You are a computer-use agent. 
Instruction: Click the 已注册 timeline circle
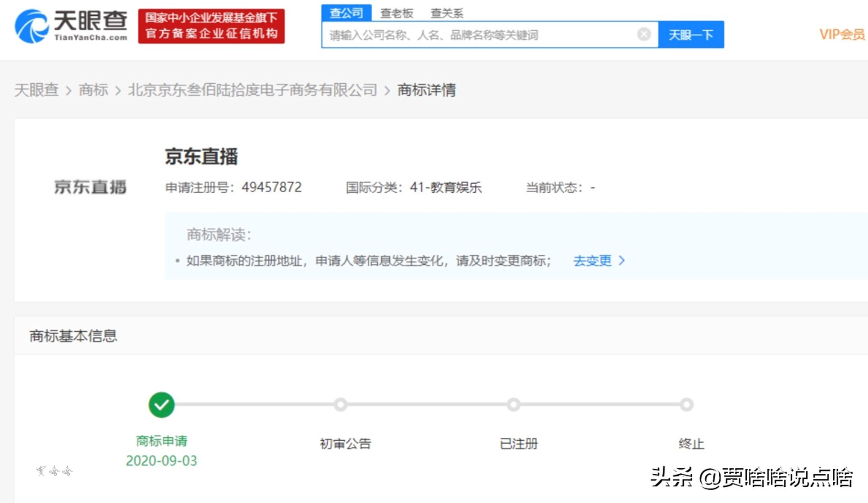513,404
